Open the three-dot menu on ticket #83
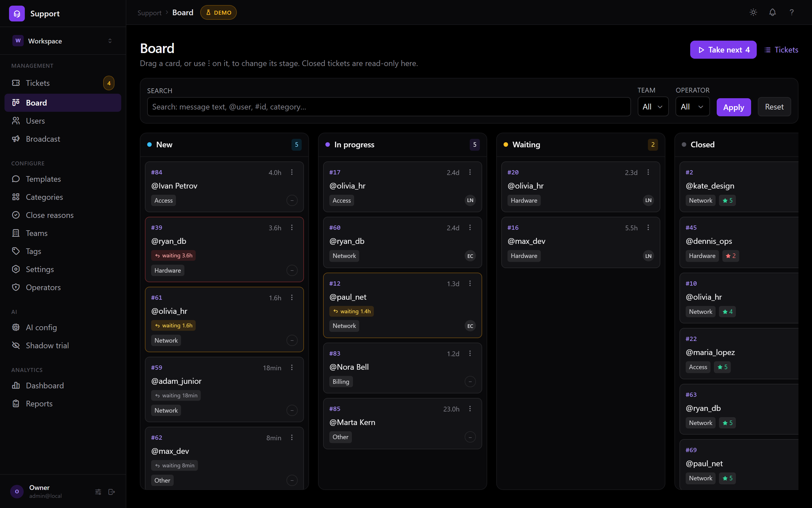 (x=470, y=353)
